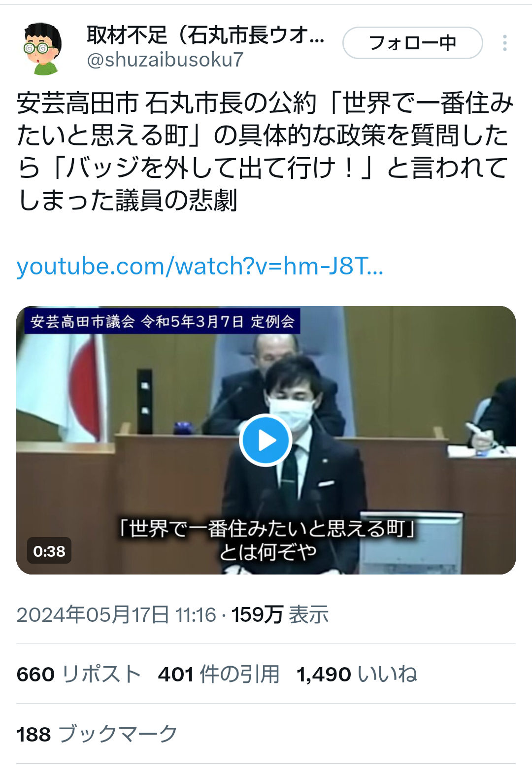View the 660 リポスト list
This screenshot has height=778, width=532.
79,674
